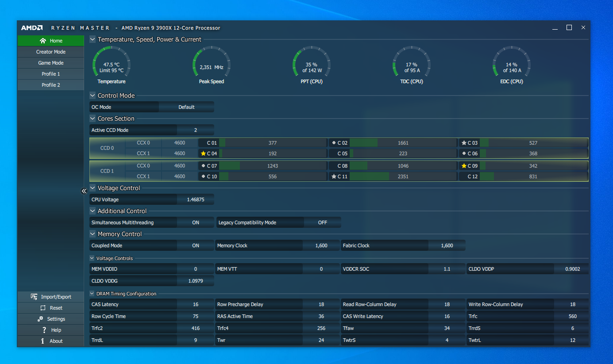Screen dimensions: 613x364
Task: Click core C 11 speed bar 2351
Action: point(403,176)
